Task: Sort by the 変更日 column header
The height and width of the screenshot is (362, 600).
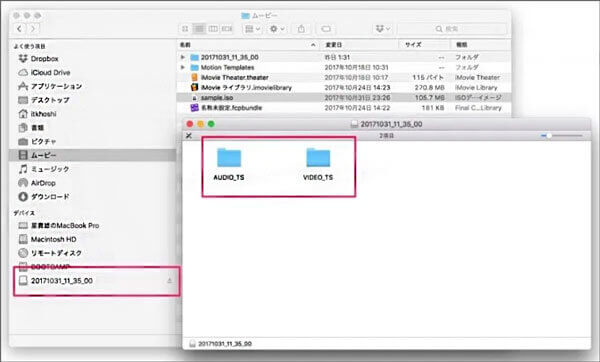Action: click(334, 45)
